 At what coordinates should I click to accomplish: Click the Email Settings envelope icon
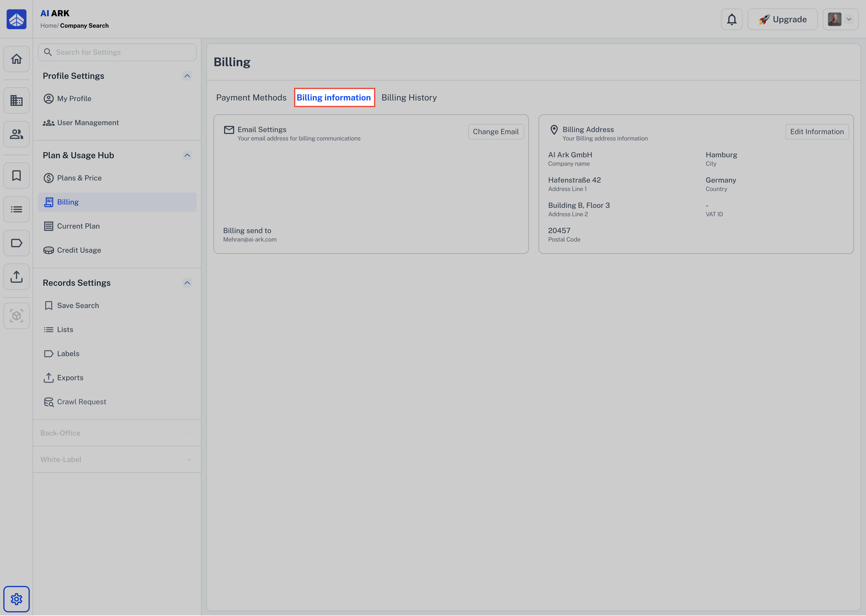pos(229,130)
